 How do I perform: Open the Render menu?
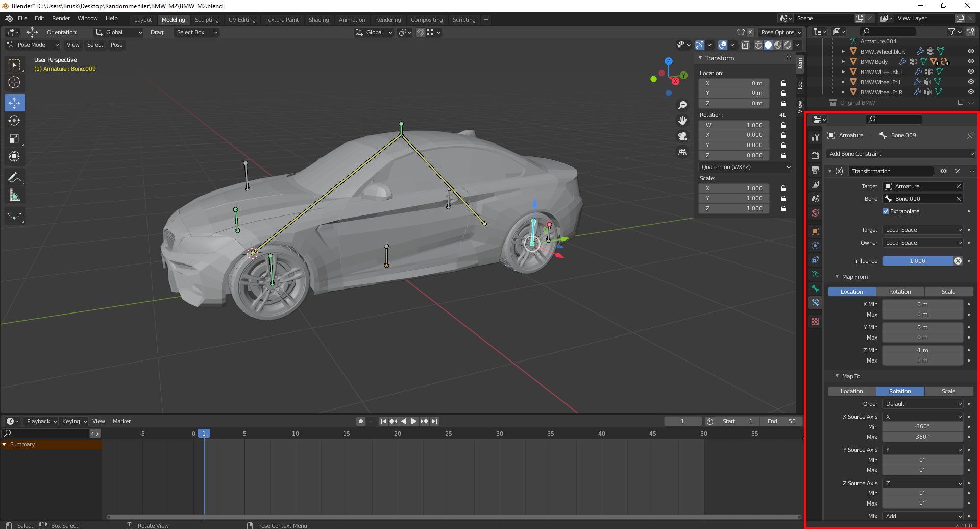pyautogui.click(x=61, y=18)
